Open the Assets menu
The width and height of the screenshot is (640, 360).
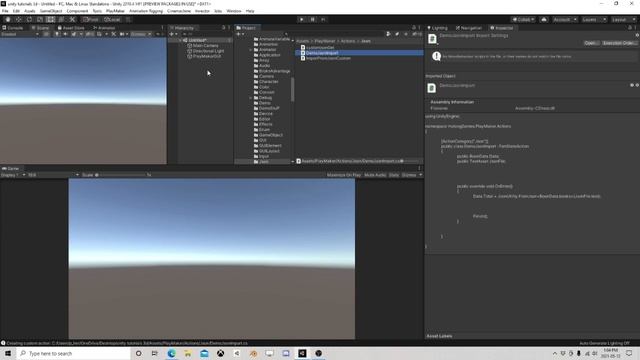[x=29, y=11]
